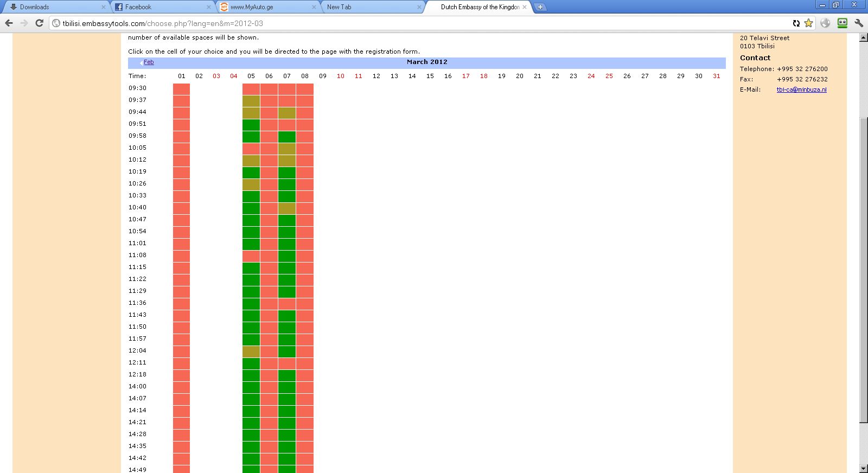Click the sync arrows icon in address bar
868x473 pixels.
(x=796, y=23)
